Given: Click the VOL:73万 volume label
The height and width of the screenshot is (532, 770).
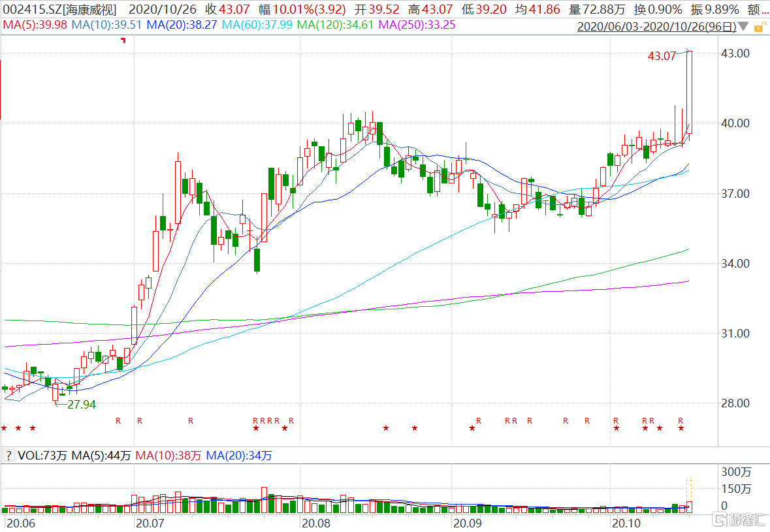Looking at the screenshot, I should click(42, 456).
